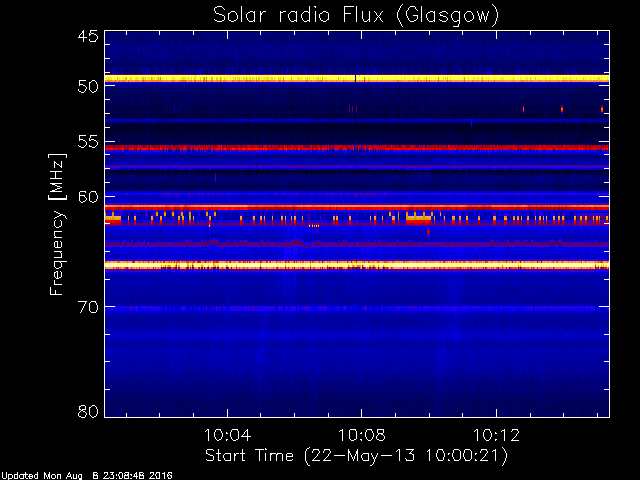The width and height of the screenshot is (640, 480).
Task: Click the 10:12 time tick label
Action: (x=496, y=435)
